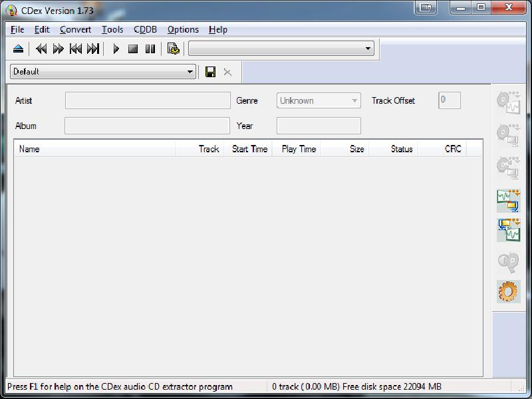Click the Album text field
This screenshot has width=532, height=399.
coord(147,126)
